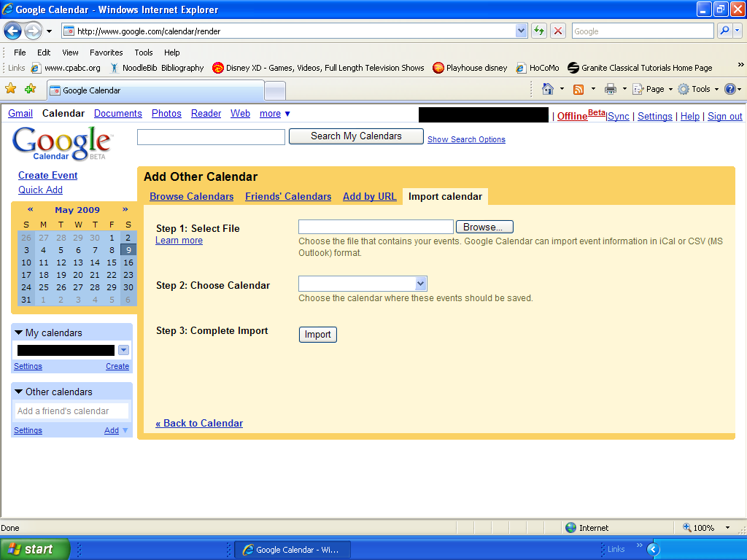Open the Edit menu
This screenshot has width=747, height=560.
44,52
